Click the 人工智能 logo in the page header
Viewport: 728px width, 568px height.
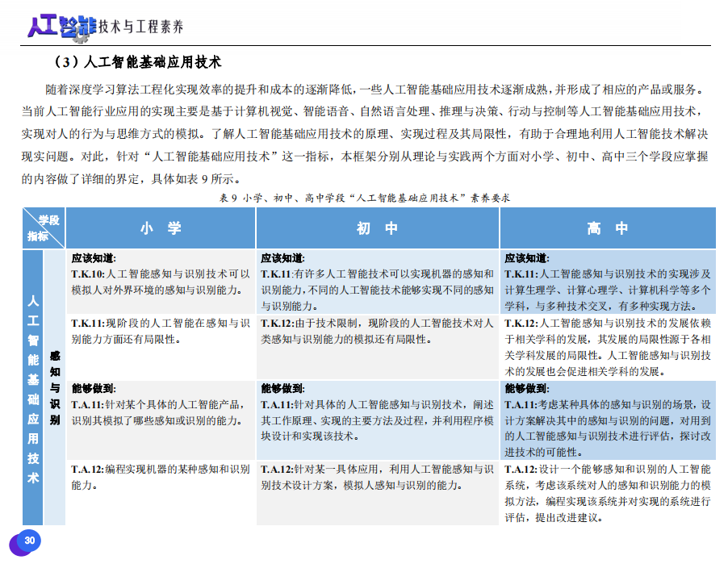[61, 27]
